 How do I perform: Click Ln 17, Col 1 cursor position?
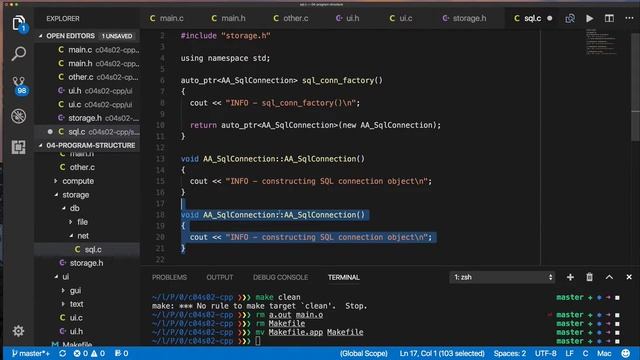coord(442,353)
